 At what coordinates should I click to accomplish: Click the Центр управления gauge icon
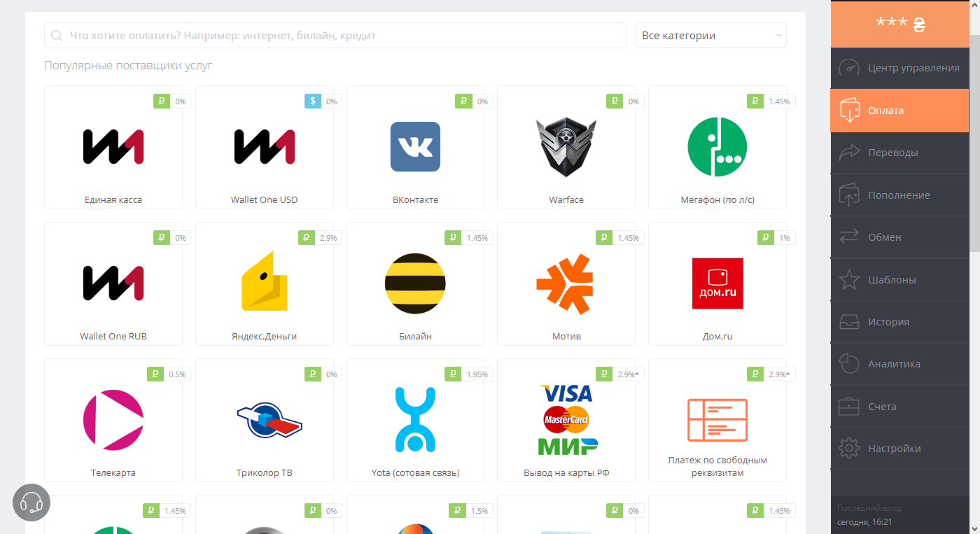(x=849, y=68)
